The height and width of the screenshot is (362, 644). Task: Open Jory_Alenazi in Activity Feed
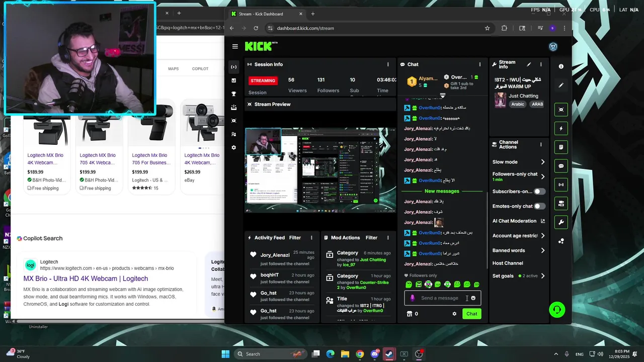point(275,255)
